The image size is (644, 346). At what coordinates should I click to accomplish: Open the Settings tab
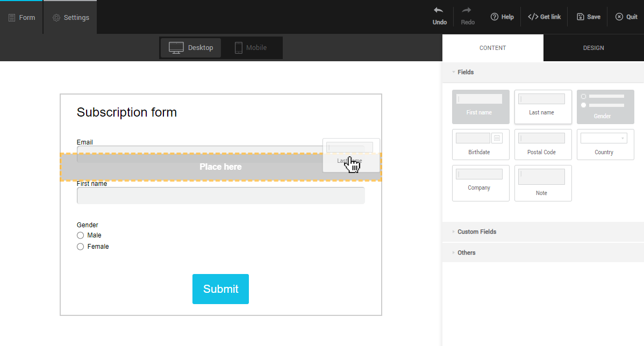pyautogui.click(x=71, y=17)
